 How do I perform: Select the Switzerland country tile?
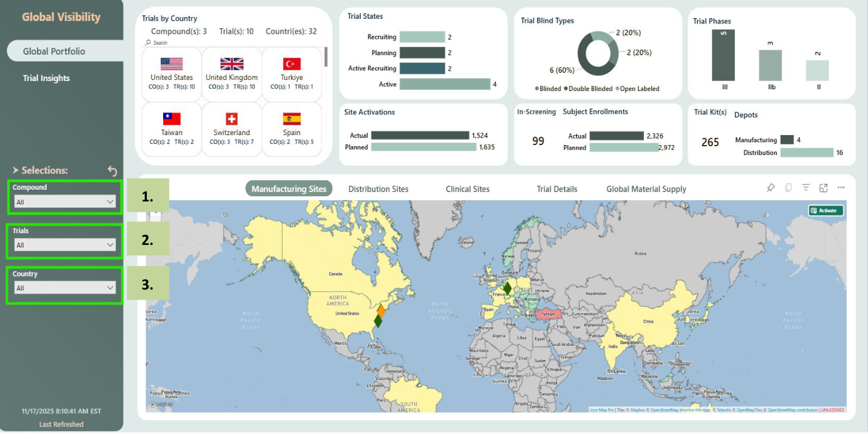[232, 129]
